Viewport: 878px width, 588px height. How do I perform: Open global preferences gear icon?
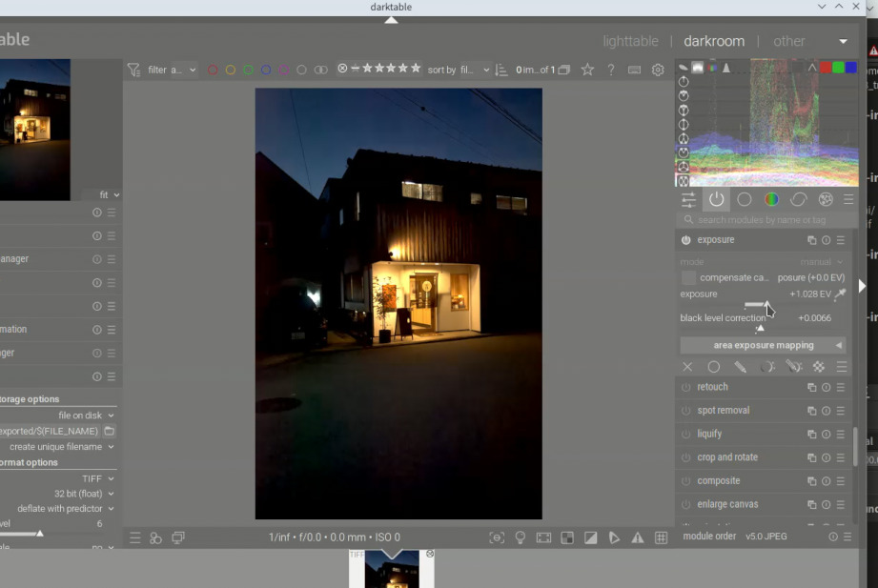pos(658,70)
